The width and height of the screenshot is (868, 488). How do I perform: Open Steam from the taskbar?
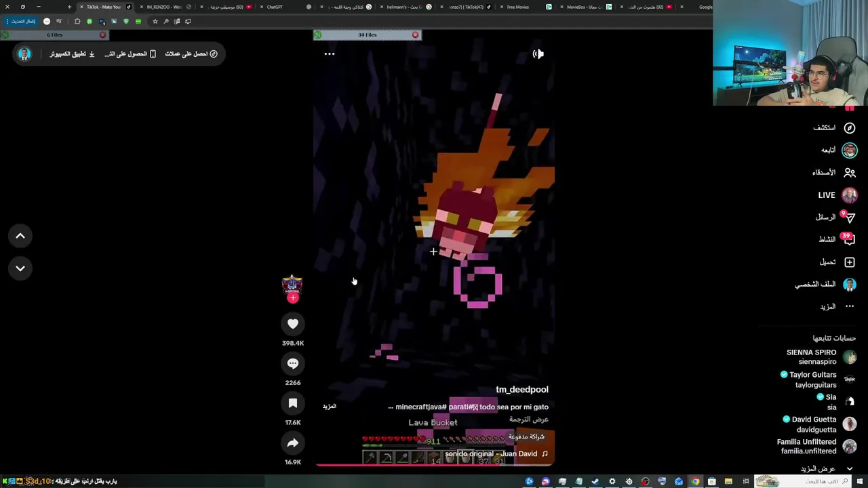tap(595, 481)
